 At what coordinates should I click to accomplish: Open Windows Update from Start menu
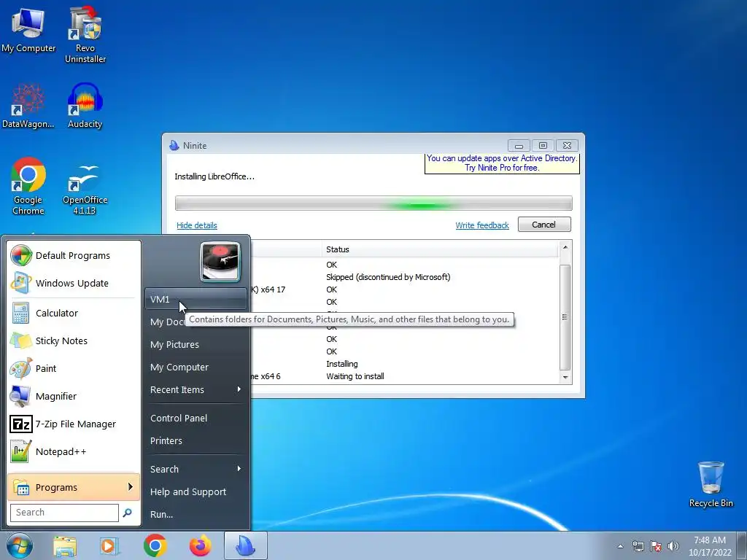pyautogui.click(x=74, y=284)
